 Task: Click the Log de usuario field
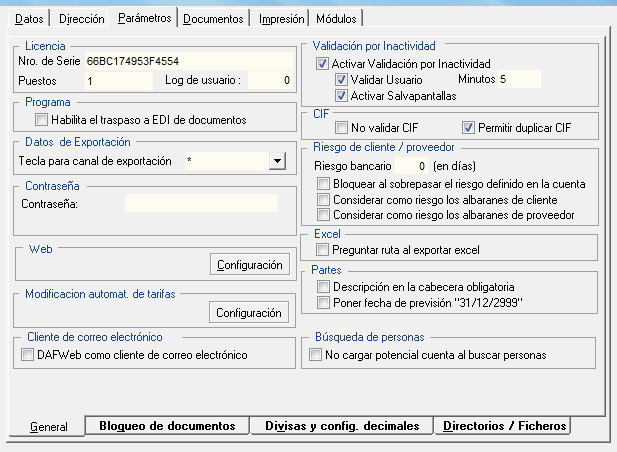pyautogui.click(x=271, y=80)
